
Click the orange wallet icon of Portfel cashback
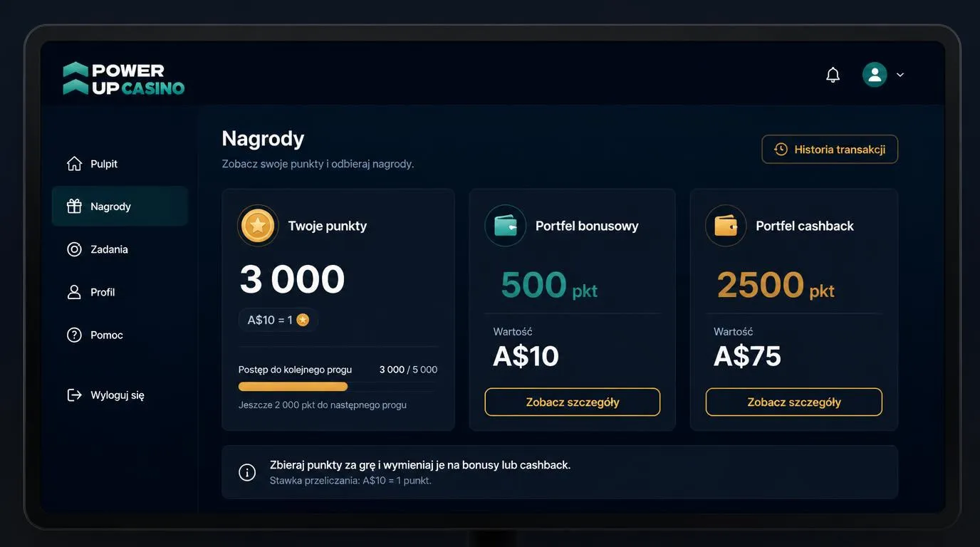click(x=726, y=226)
